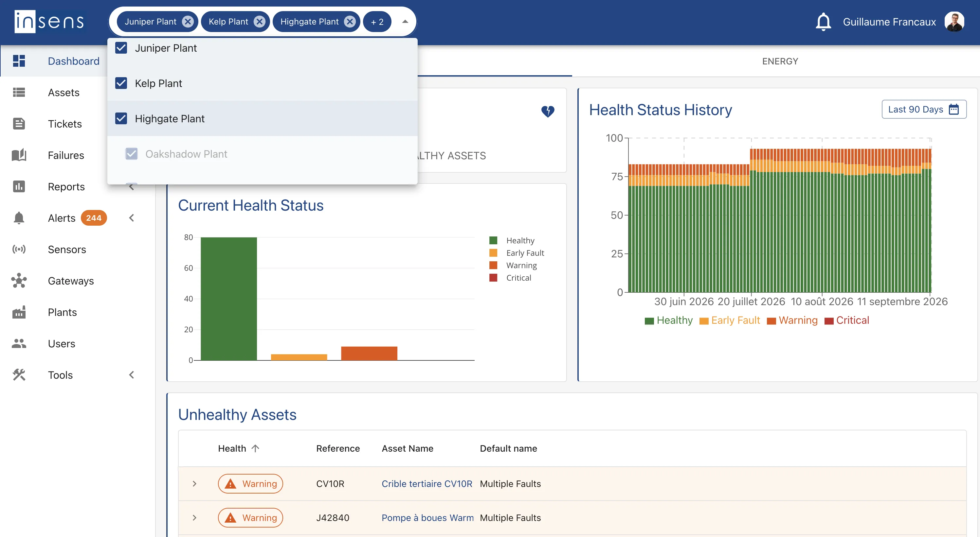Image resolution: width=980 pixels, height=537 pixels.
Task: Toggle Critical in the Health History legend
Action: tap(847, 320)
